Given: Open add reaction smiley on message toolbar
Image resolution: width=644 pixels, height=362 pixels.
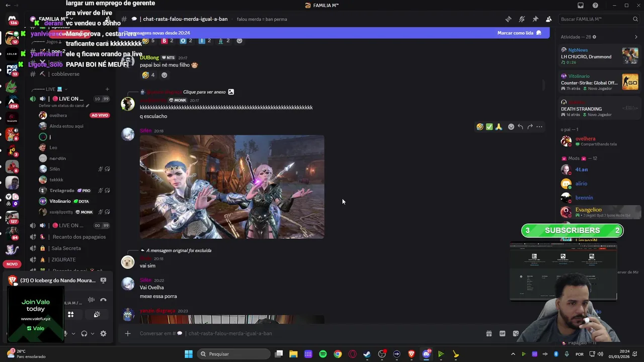Looking at the screenshot, I should click(511, 127).
